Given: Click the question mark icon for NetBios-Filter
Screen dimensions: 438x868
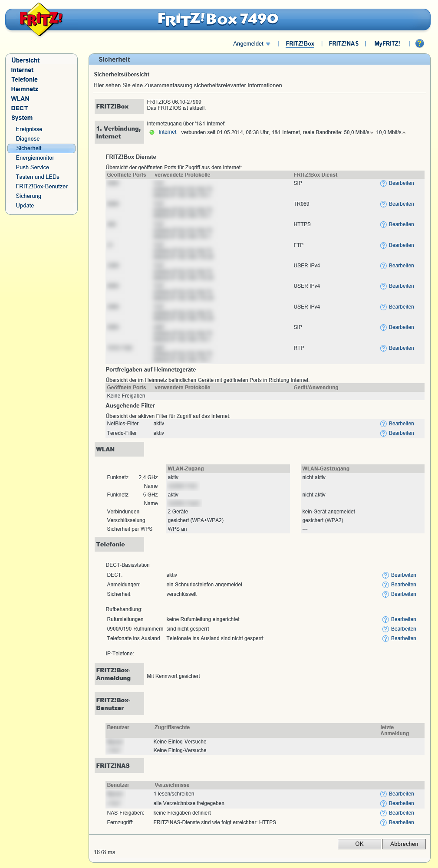Looking at the screenshot, I should (383, 424).
